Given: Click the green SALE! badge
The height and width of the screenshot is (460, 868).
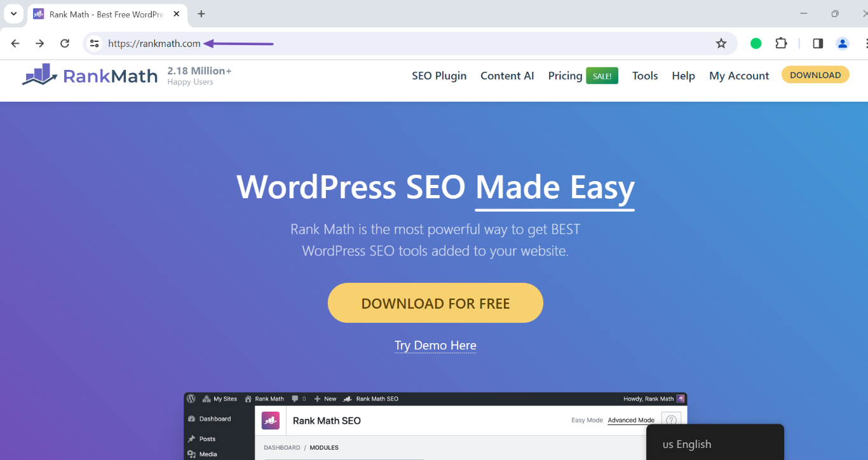Looking at the screenshot, I should pyautogui.click(x=602, y=76).
